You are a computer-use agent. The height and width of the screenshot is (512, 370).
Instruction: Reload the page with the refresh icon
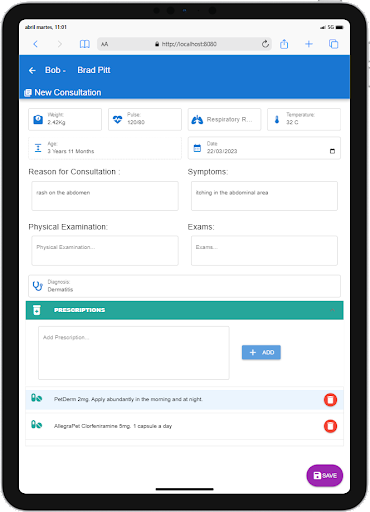click(265, 44)
